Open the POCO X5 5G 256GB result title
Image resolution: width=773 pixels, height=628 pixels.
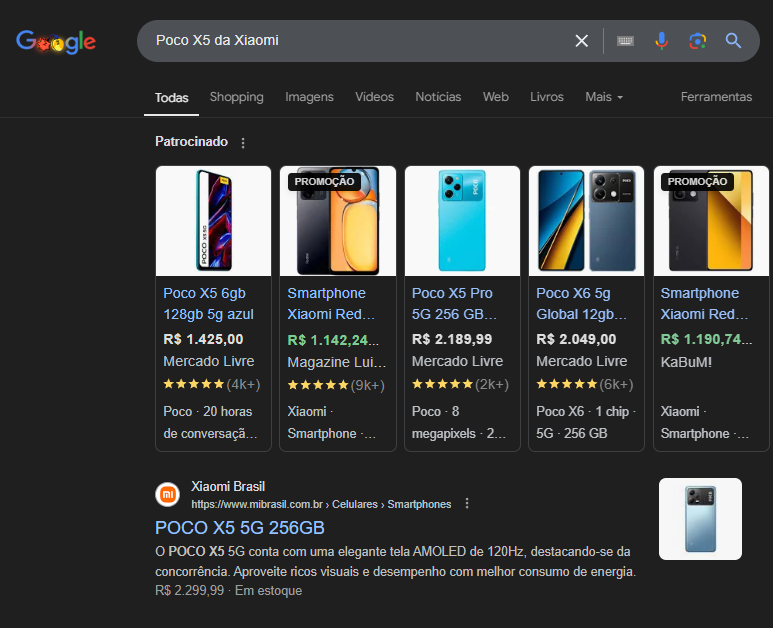pyautogui.click(x=240, y=528)
